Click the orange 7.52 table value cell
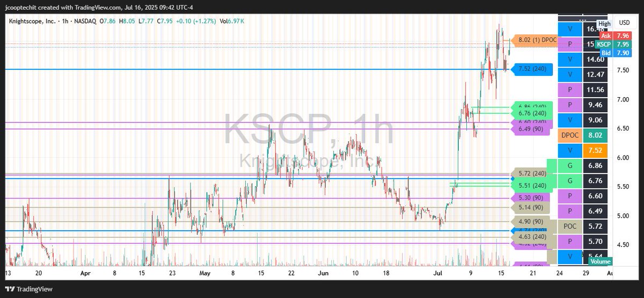This screenshot has width=644, height=298. coord(596,151)
